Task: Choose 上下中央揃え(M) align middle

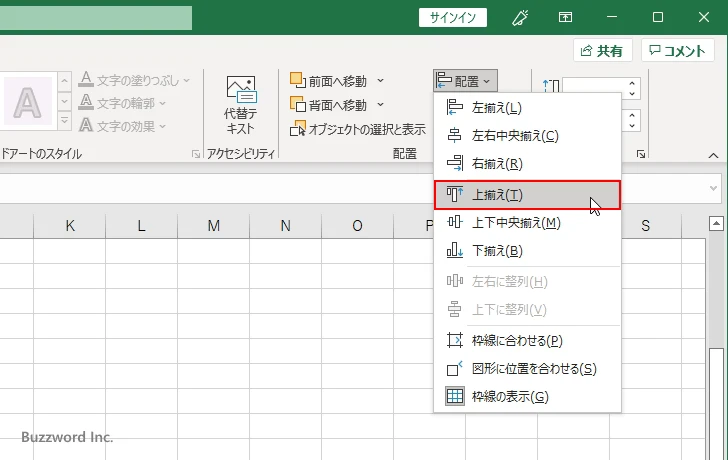Action: pos(527,223)
